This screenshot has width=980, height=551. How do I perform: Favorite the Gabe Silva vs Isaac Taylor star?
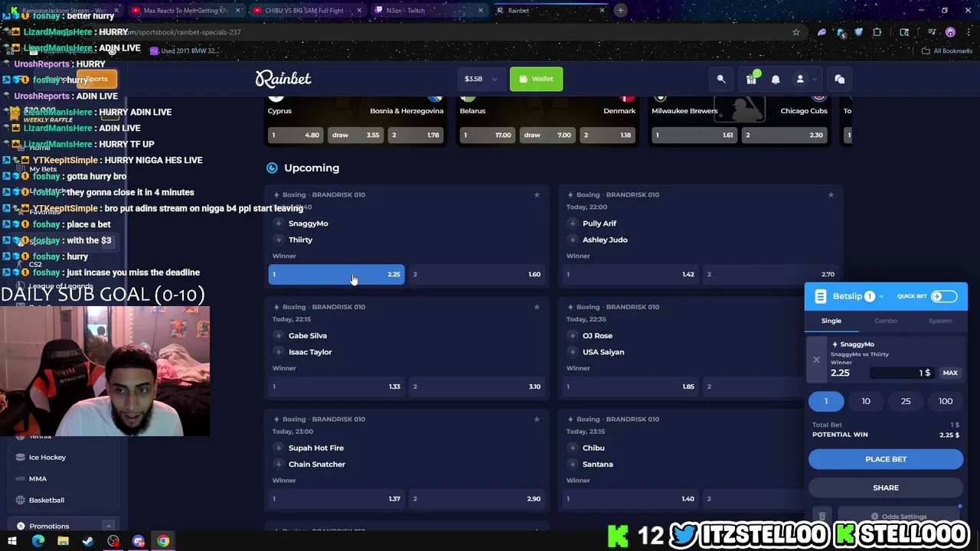click(537, 307)
